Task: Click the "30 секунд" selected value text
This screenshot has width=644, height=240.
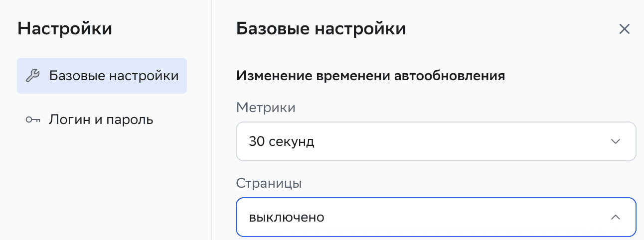Action: tap(282, 142)
